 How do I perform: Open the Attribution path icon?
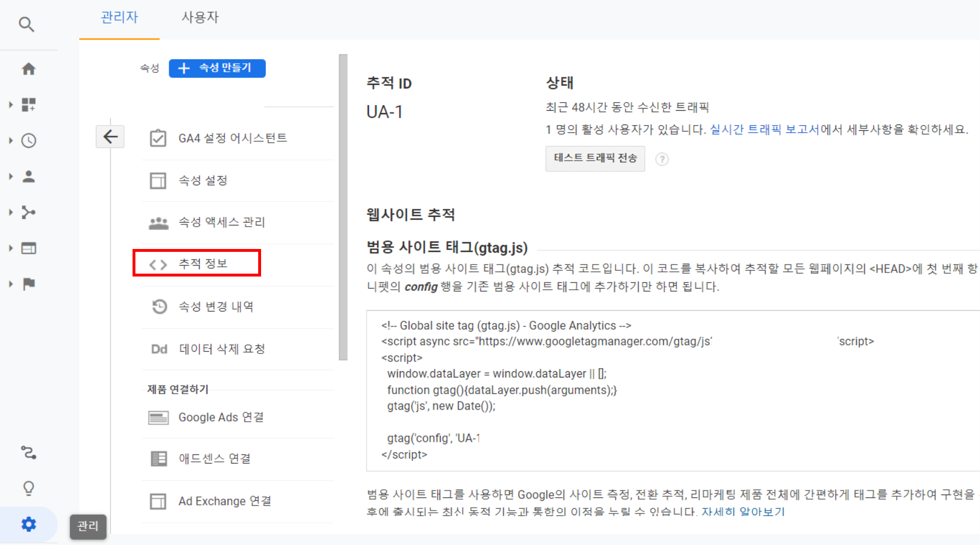point(29,453)
